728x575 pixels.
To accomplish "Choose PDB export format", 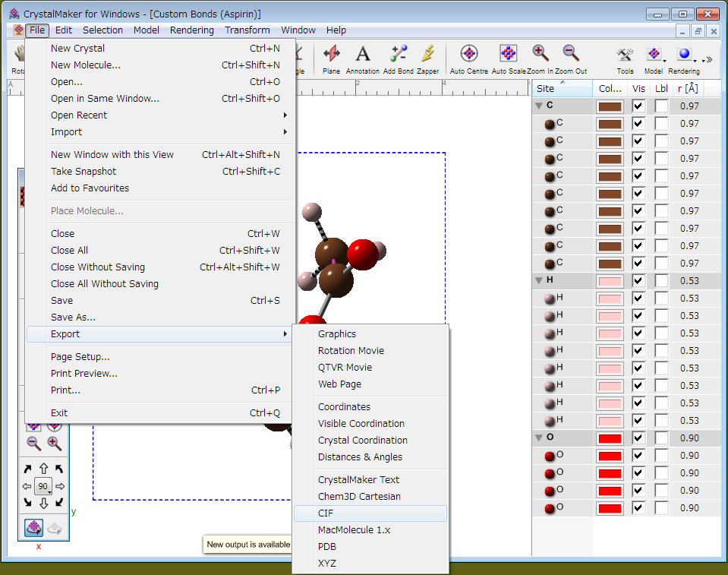I will (x=370, y=547).
